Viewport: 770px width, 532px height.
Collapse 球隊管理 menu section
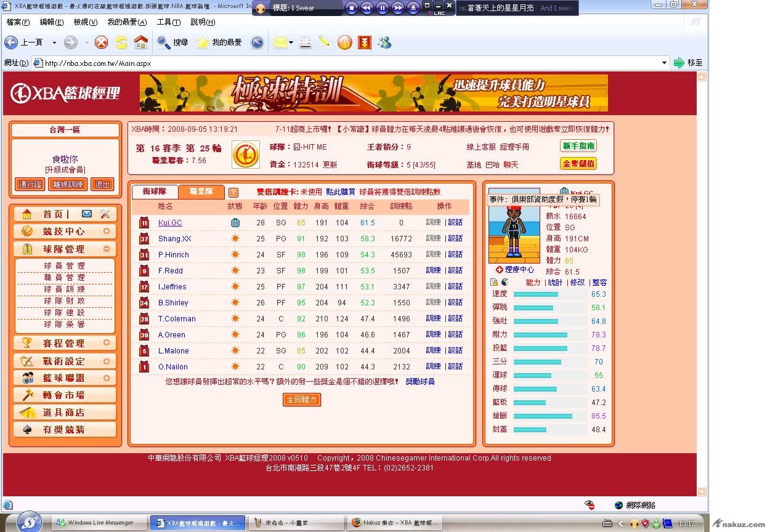(x=106, y=249)
